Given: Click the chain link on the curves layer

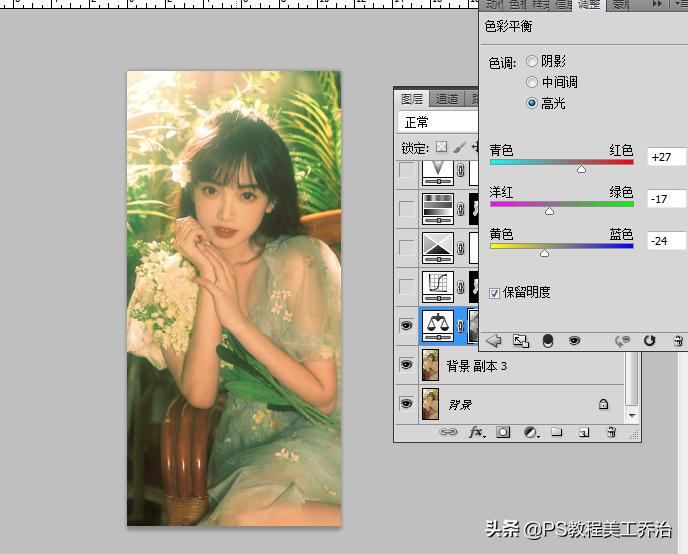Looking at the screenshot, I should click(461, 287).
